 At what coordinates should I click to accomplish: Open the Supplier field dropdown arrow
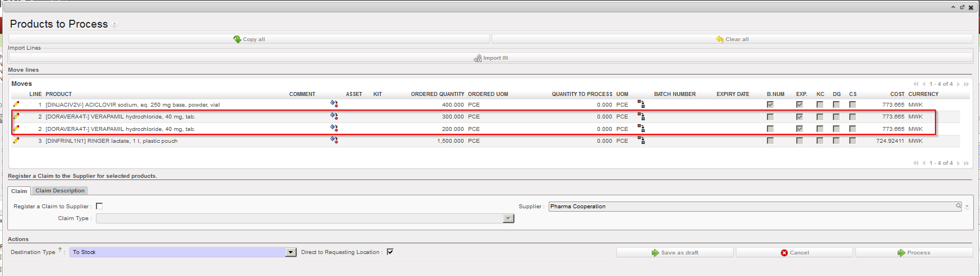[x=966, y=207]
